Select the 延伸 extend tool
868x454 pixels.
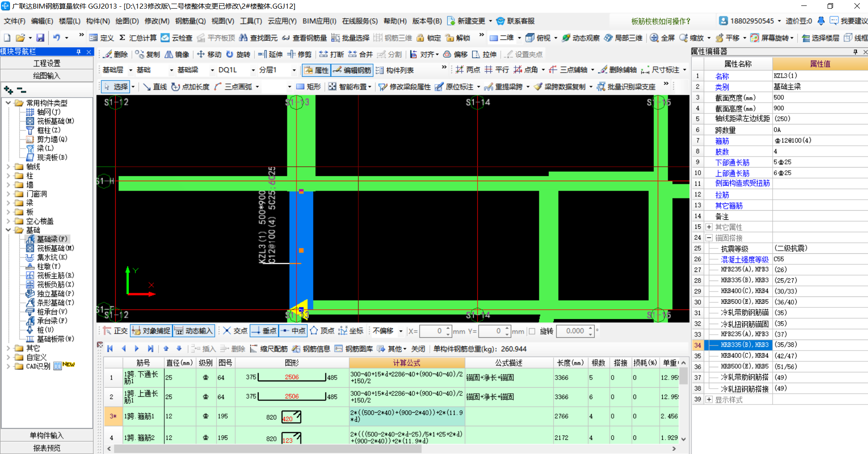pos(270,54)
